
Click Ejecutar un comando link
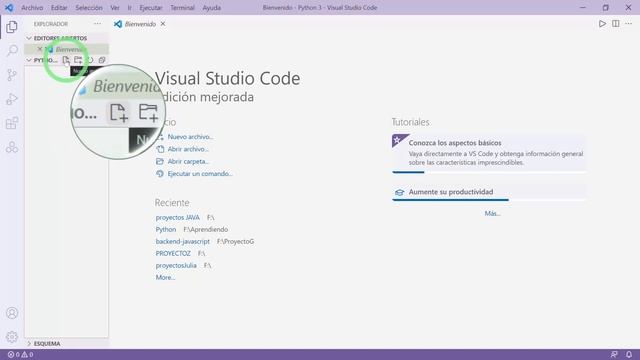click(x=200, y=173)
